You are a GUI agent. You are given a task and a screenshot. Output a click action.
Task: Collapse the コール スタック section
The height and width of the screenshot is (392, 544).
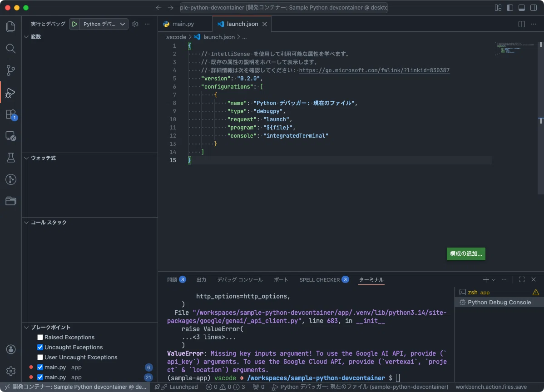pos(89,223)
